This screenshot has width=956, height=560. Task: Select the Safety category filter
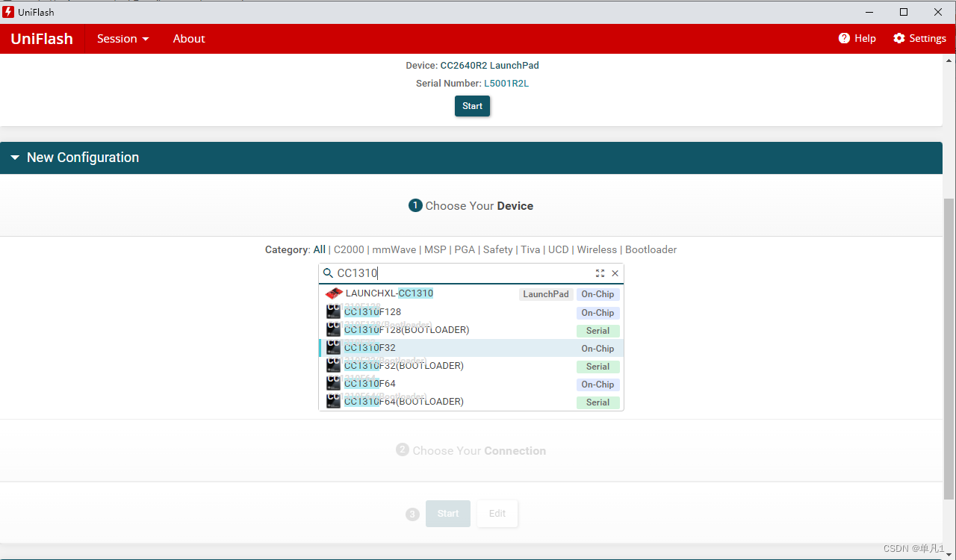(x=497, y=249)
